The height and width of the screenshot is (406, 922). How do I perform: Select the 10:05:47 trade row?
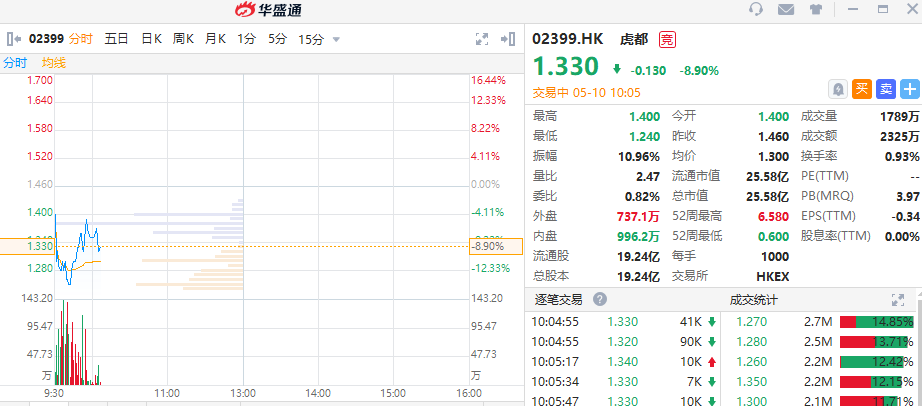point(623,400)
